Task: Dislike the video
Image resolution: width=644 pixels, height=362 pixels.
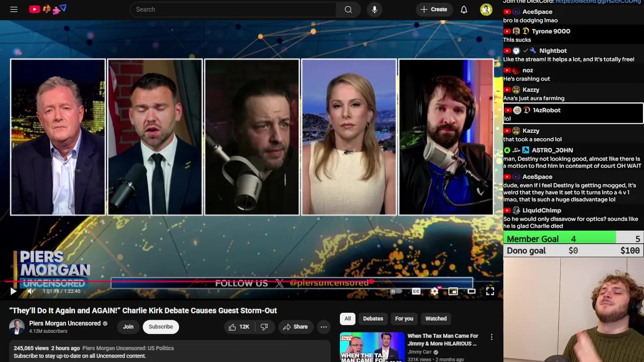Action: 264,327
